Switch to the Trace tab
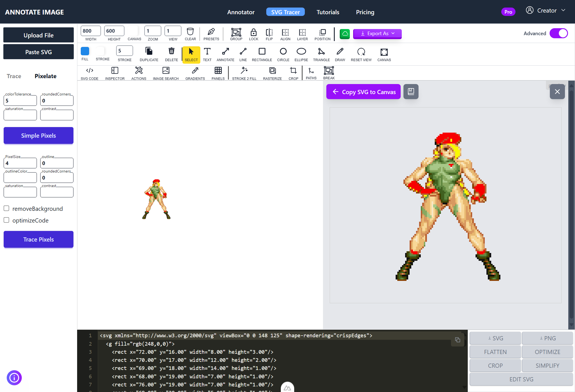Screen dimensions: 575x392 14,76
